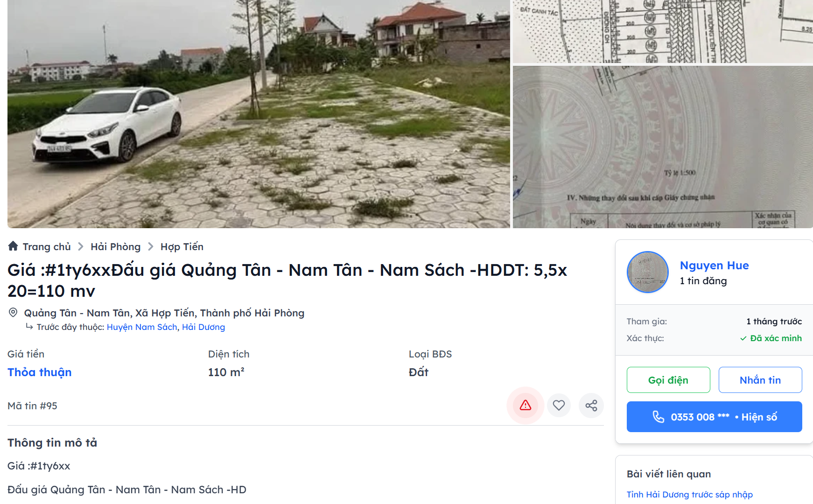Reveal phone number with Hiện số
Image resolution: width=813 pixels, height=504 pixels.
point(759,417)
